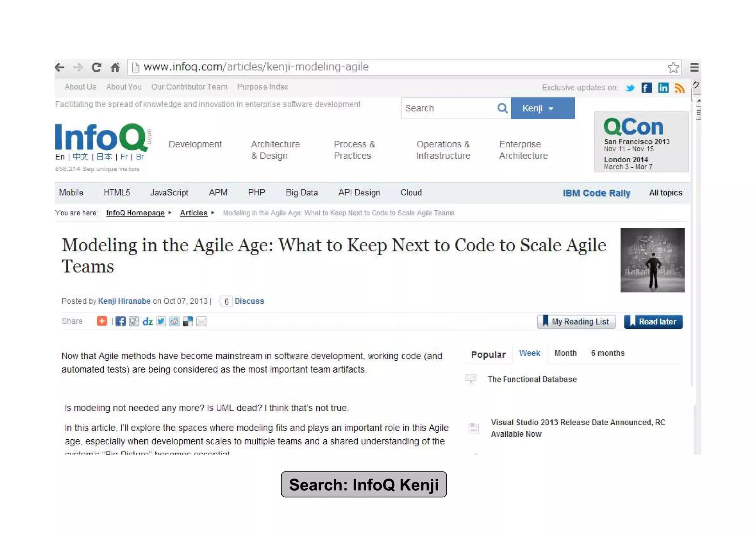
Task: Select the Mobile topic
Action: tap(71, 192)
